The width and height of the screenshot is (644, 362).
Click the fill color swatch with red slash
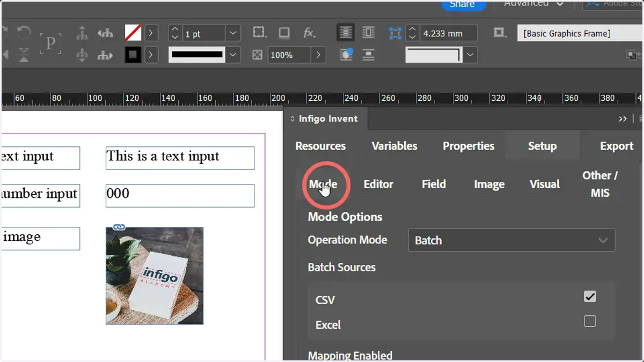[133, 33]
